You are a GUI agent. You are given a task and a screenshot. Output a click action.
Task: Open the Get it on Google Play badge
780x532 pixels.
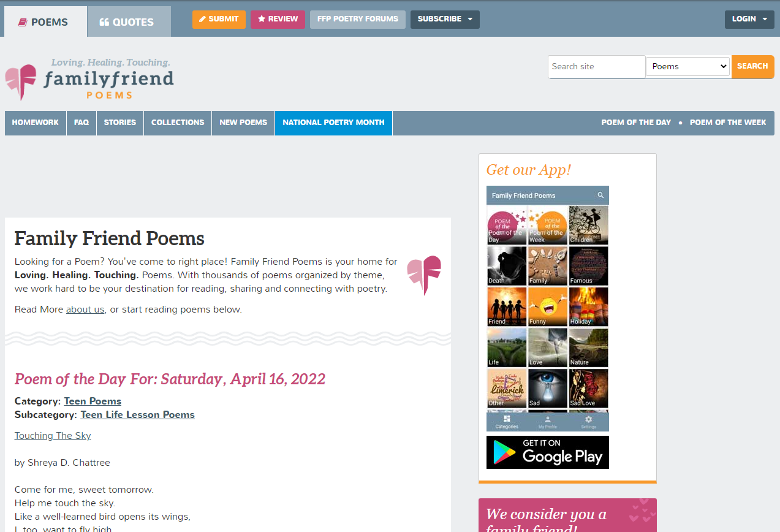click(x=547, y=452)
